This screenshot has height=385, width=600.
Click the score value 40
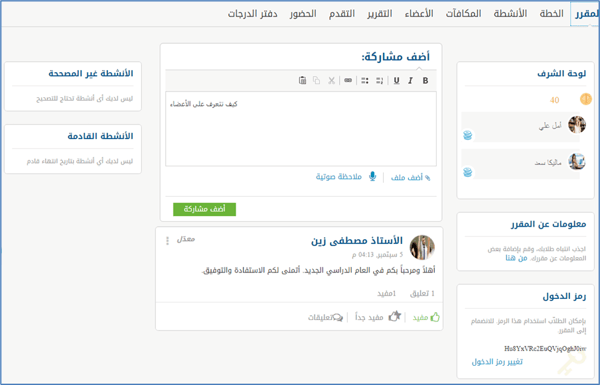click(554, 100)
